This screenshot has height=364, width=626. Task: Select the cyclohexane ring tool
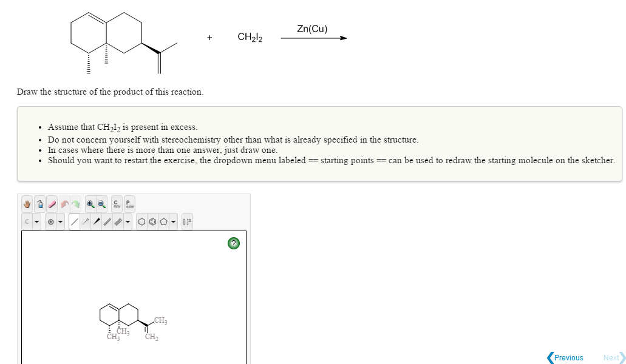(x=141, y=221)
